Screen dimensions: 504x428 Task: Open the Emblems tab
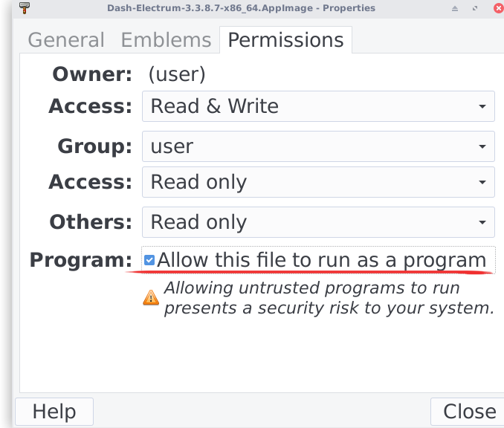click(167, 40)
